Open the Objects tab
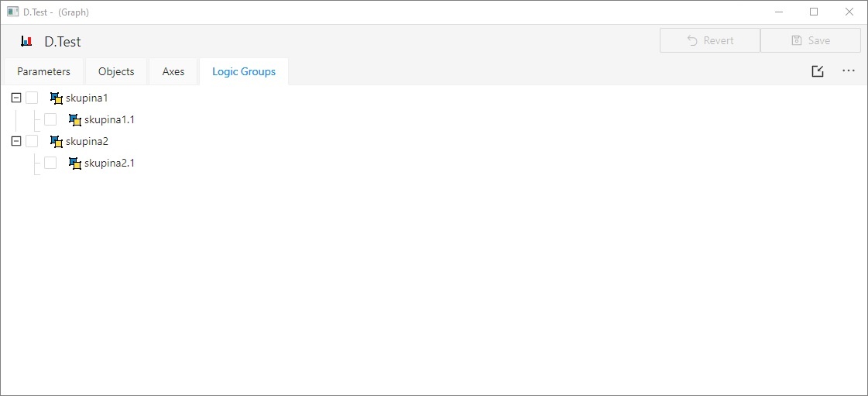 (x=116, y=71)
